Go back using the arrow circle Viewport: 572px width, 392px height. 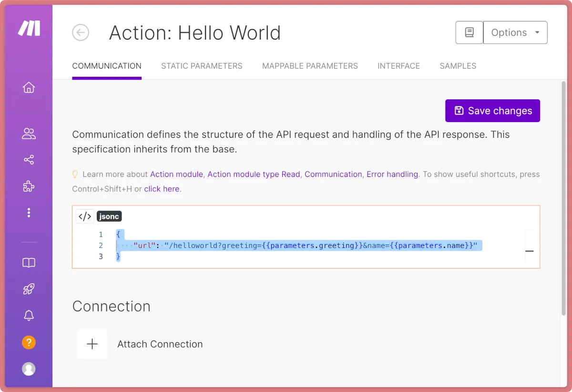point(81,33)
